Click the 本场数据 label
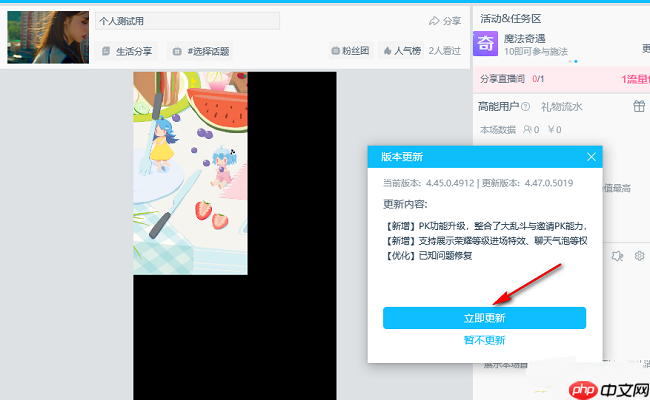The width and height of the screenshot is (650, 400). (x=497, y=130)
